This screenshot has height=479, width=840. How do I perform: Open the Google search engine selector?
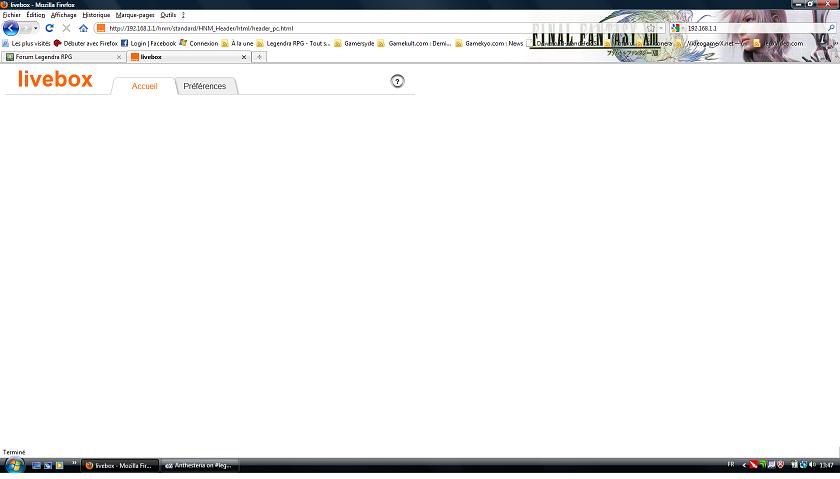coord(677,28)
